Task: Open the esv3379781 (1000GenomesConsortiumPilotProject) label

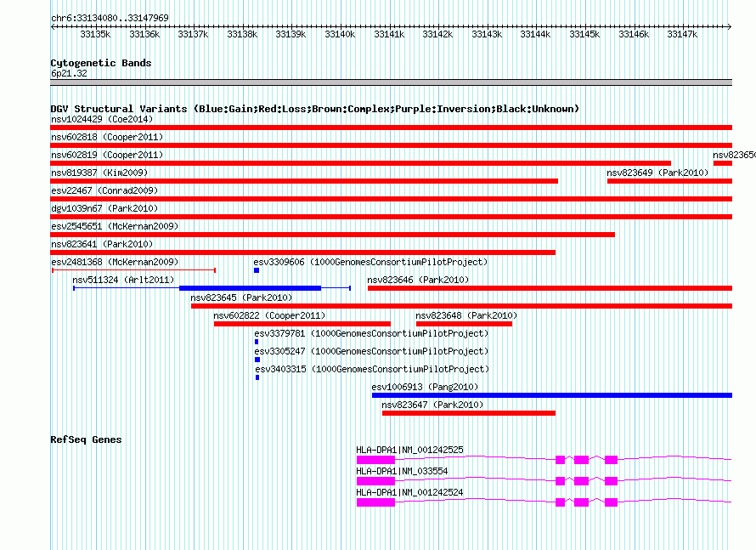Action: point(371,333)
